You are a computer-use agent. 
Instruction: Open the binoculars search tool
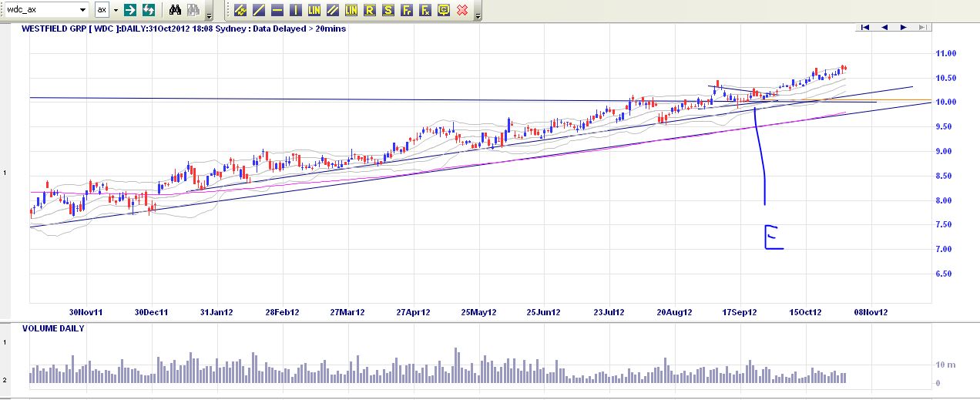[x=175, y=10]
